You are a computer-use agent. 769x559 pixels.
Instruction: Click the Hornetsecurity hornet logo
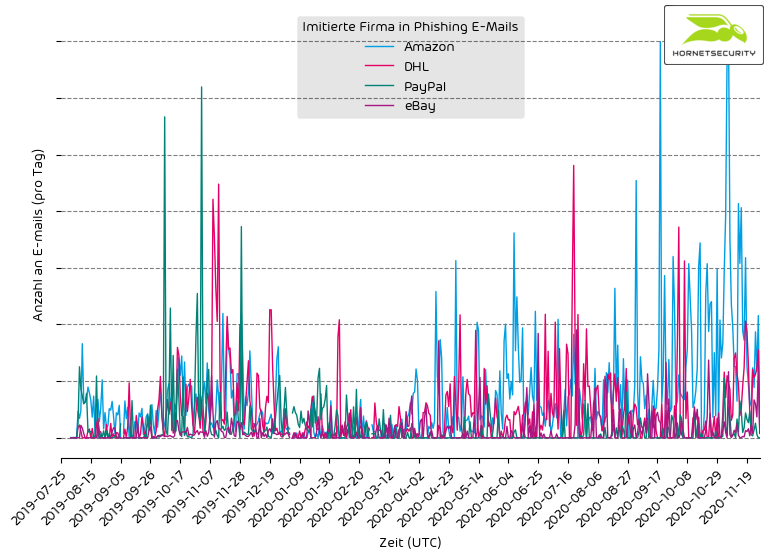716,29
